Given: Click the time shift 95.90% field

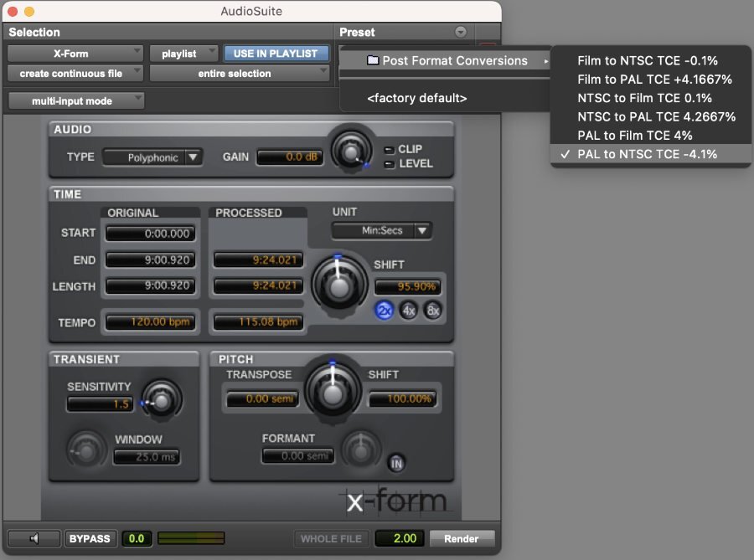Looking at the screenshot, I should pos(408,287).
